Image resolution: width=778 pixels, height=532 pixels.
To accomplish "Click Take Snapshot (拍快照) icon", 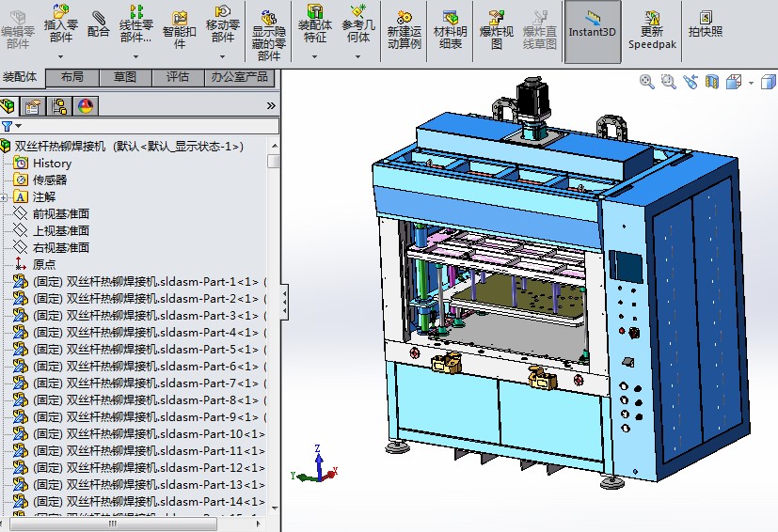I will tap(705, 24).
